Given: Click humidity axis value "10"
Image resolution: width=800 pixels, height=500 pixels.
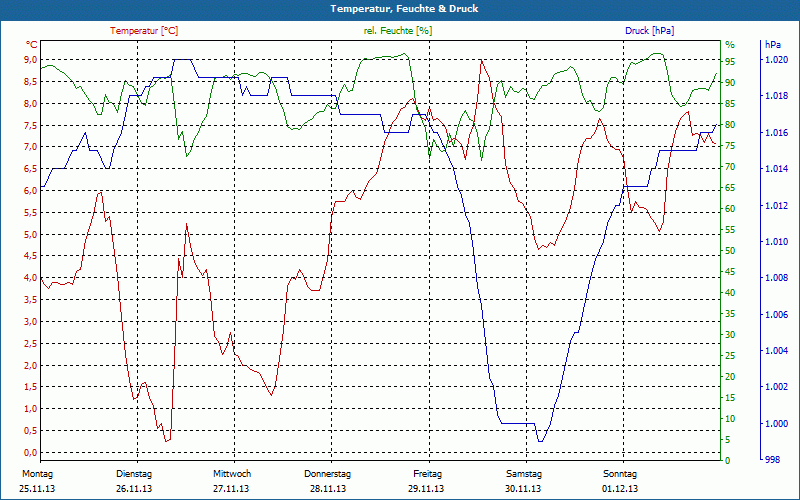Looking at the screenshot, I should (730, 419).
